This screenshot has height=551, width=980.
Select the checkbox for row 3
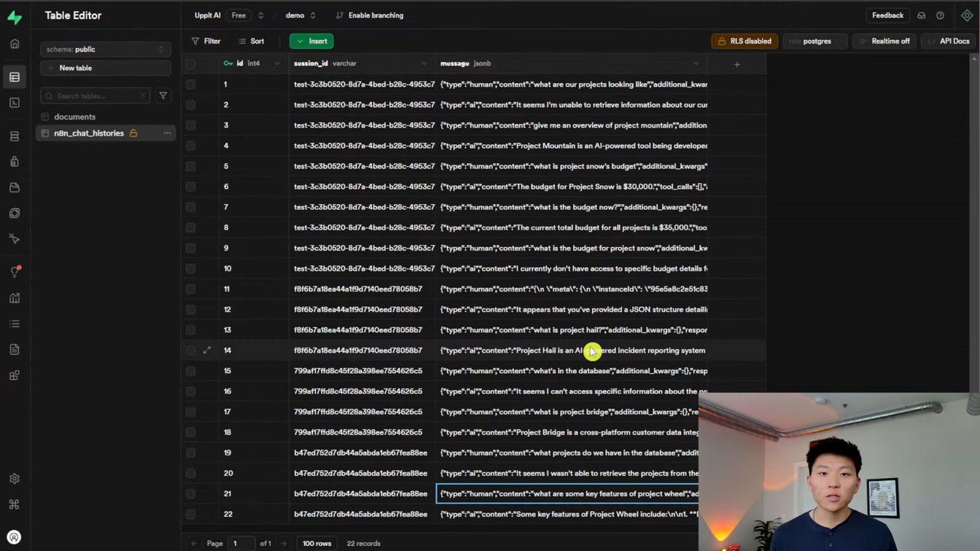(190, 125)
